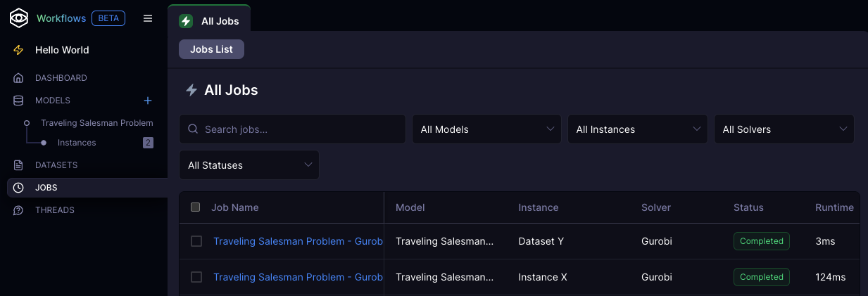This screenshot has width=868, height=296.
Task: Open Threads via the chat icon
Action: [x=19, y=210]
